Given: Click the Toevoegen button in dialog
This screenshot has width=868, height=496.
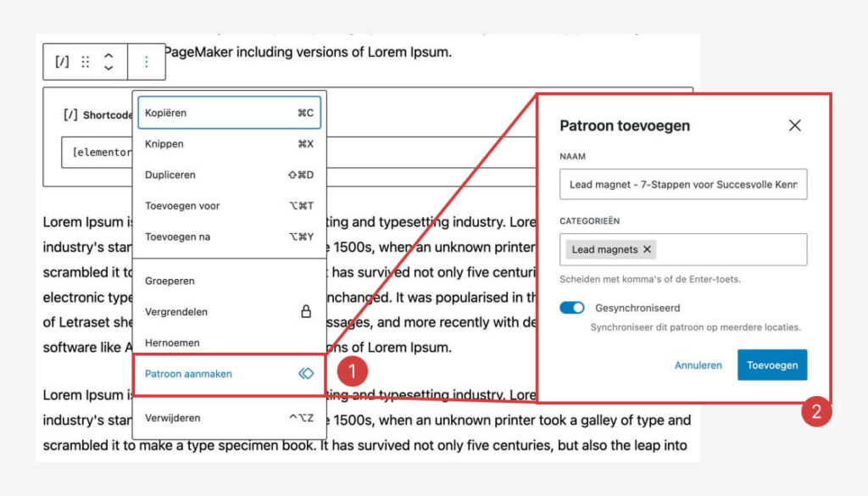Looking at the screenshot, I should click(x=772, y=365).
